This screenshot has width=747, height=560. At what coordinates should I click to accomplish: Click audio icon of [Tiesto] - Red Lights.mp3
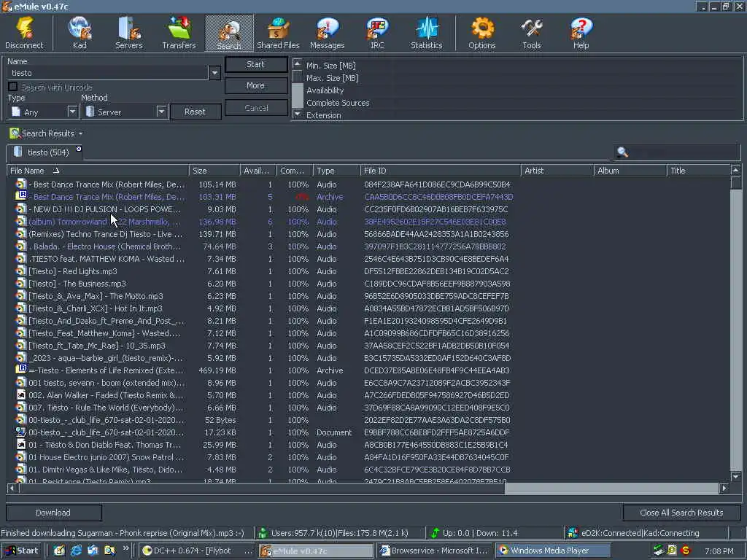coord(21,271)
